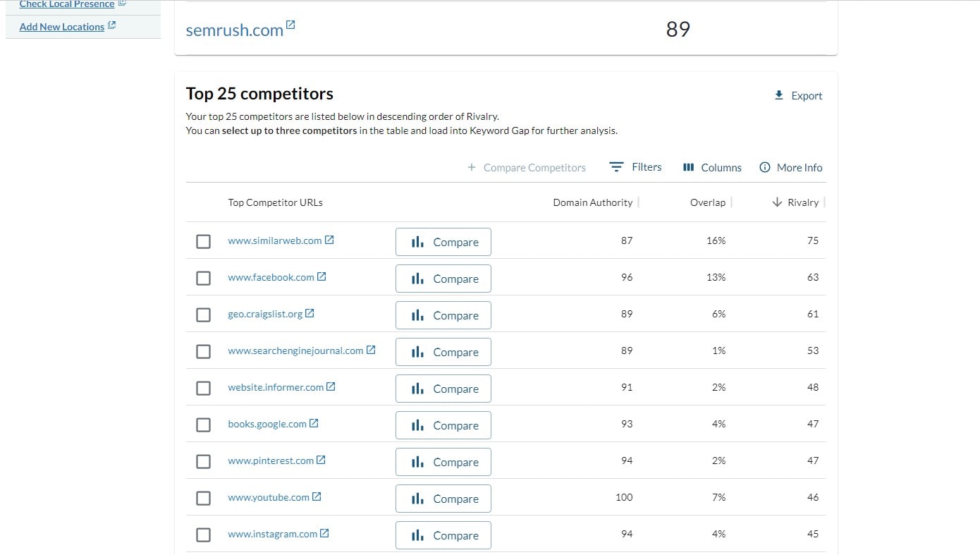Sort table by Domain Authority column

[593, 202]
